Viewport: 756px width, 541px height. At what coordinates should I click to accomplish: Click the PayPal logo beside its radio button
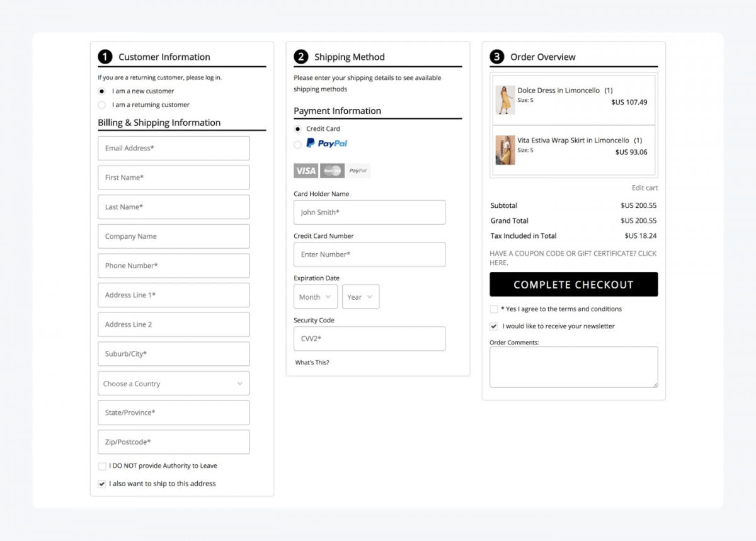(327, 144)
